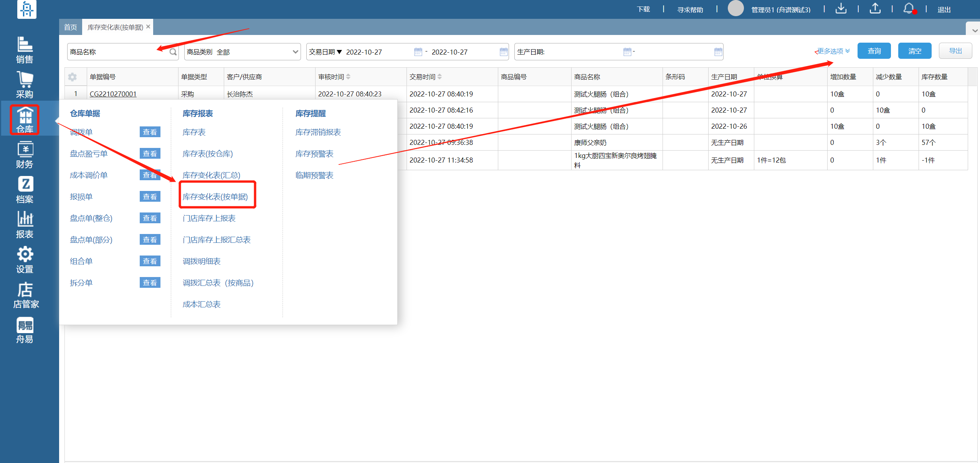980x463 pixels.
Task: Open 库存变化表(按单据) menu entry
Action: pyautogui.click(x=215, y=197)
